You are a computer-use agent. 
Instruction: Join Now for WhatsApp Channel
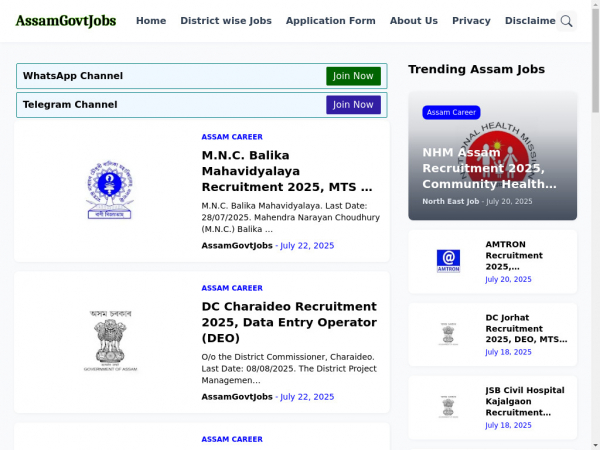(x=353, y=76)
